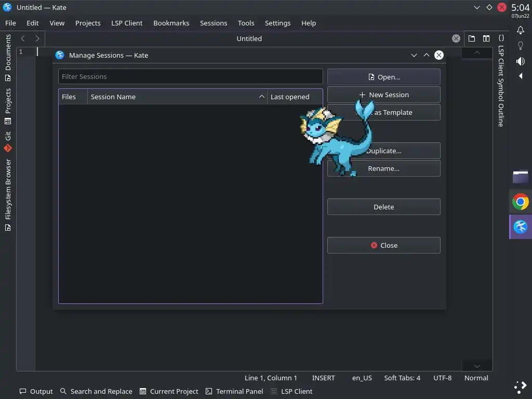Click the Plasma launcher icon at bottom
The image size is (532, 399).
tap(521, 387)
